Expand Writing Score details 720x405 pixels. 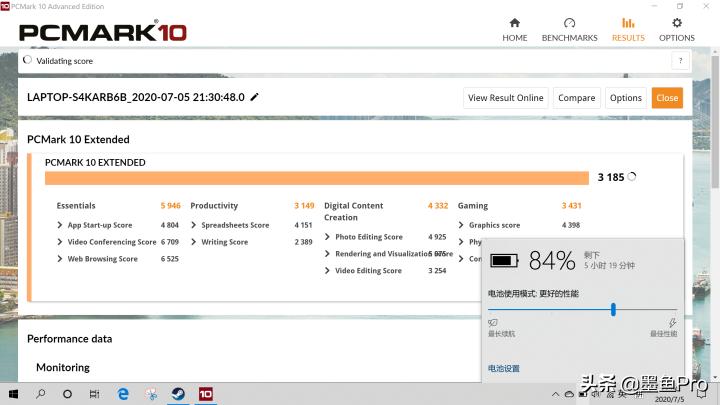(193, 242)
